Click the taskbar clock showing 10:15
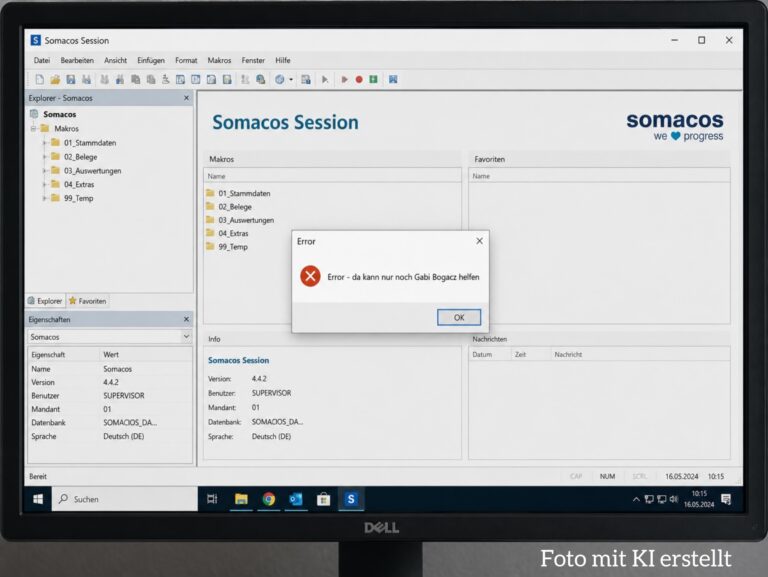The width and height of the screenshot is (768, 577). click(699, 499)
